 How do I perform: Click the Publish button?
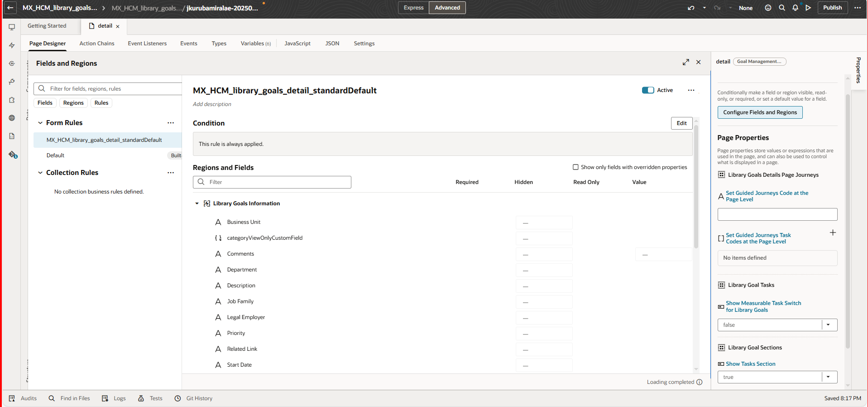[x=832, y=8]
